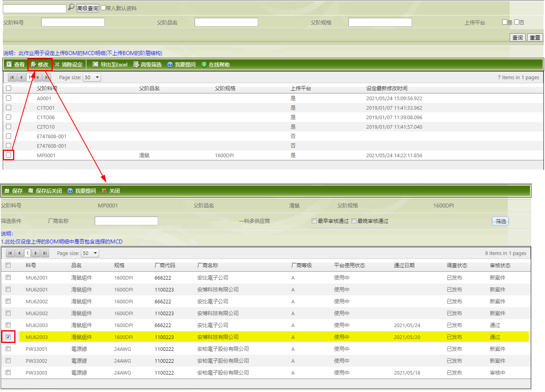Click the 查询 button
This screenshot has height=392, width=545.
click(518, 38)
